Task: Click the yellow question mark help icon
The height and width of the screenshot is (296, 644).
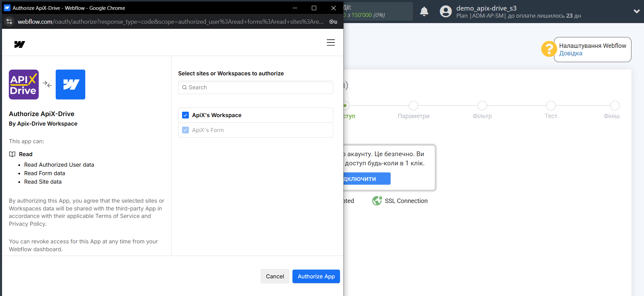Action: pos(549,49)
